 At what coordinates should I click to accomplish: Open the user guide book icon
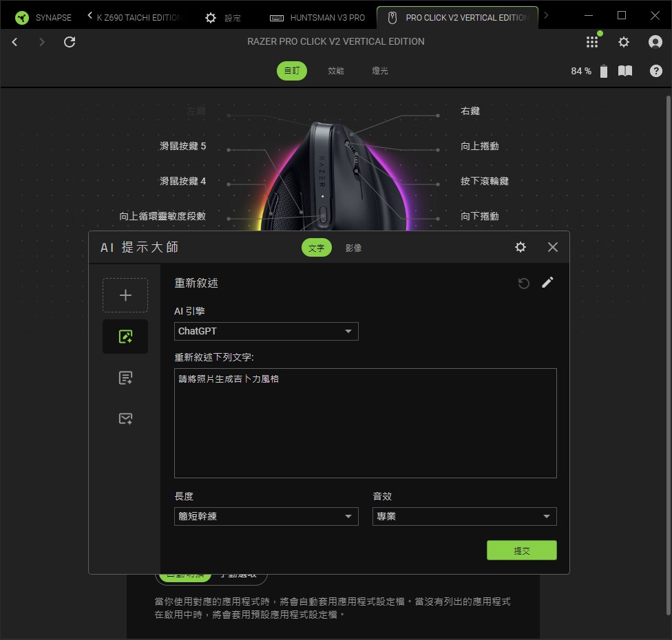[x=625, y=71]
